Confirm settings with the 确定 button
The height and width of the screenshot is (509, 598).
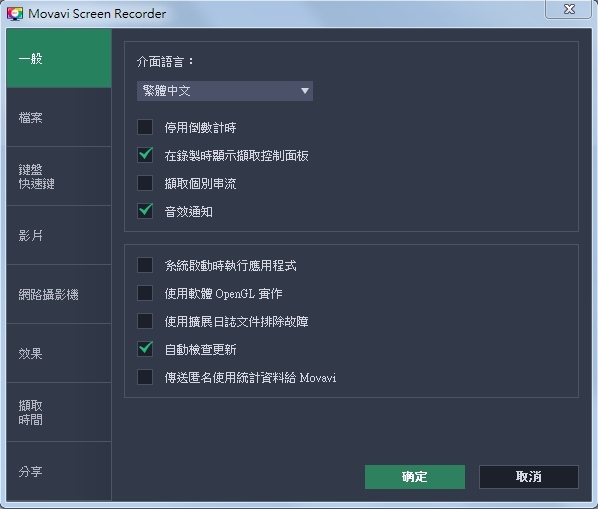coord(415,477)
